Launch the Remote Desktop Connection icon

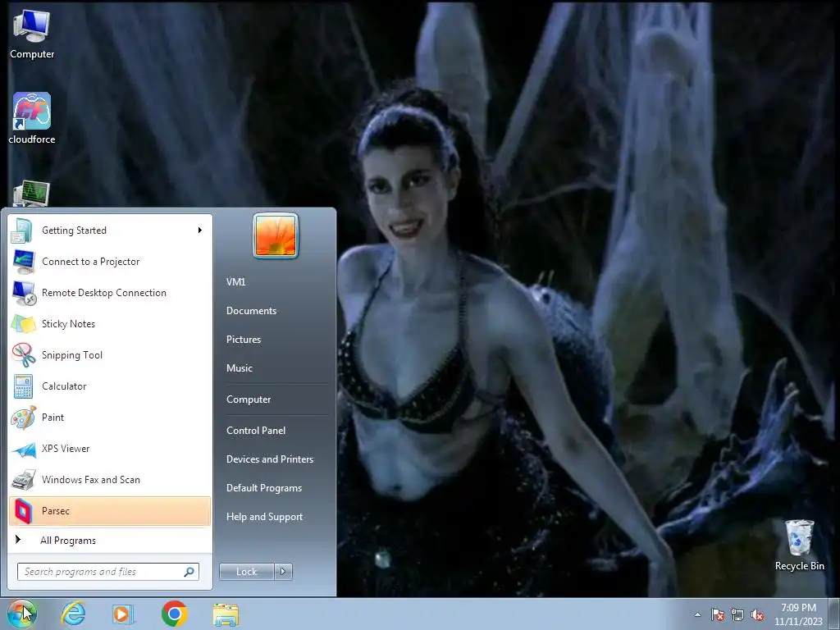(24, 293)
